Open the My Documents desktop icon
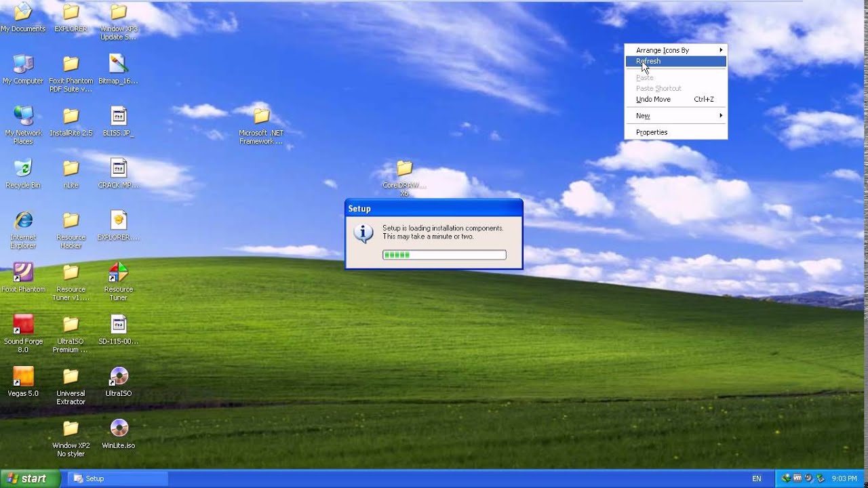Screen dimensions: 868x488 point(23,12)
